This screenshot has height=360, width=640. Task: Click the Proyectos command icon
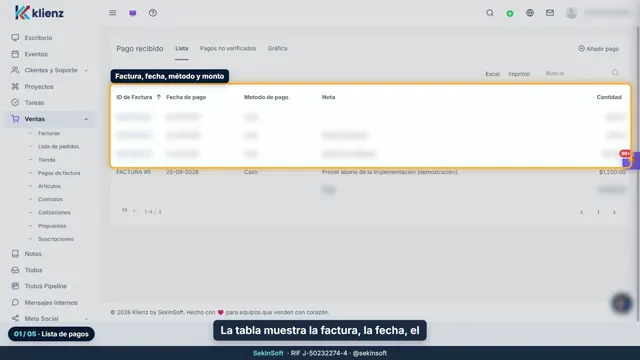(15, 87)
